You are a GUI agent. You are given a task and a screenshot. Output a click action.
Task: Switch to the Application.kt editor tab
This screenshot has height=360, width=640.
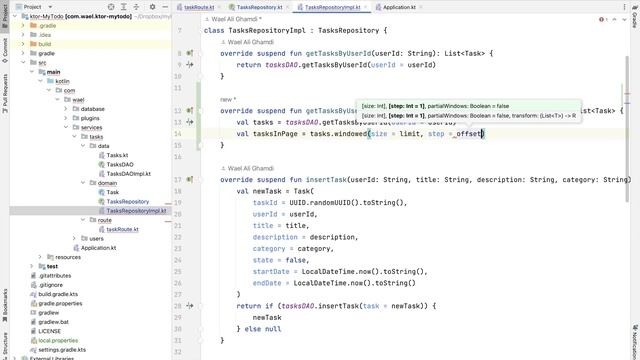tap(399, 7)
